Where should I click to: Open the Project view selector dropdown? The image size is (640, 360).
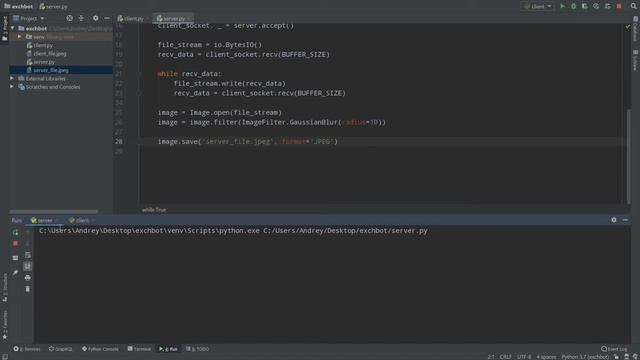(29, 18)
